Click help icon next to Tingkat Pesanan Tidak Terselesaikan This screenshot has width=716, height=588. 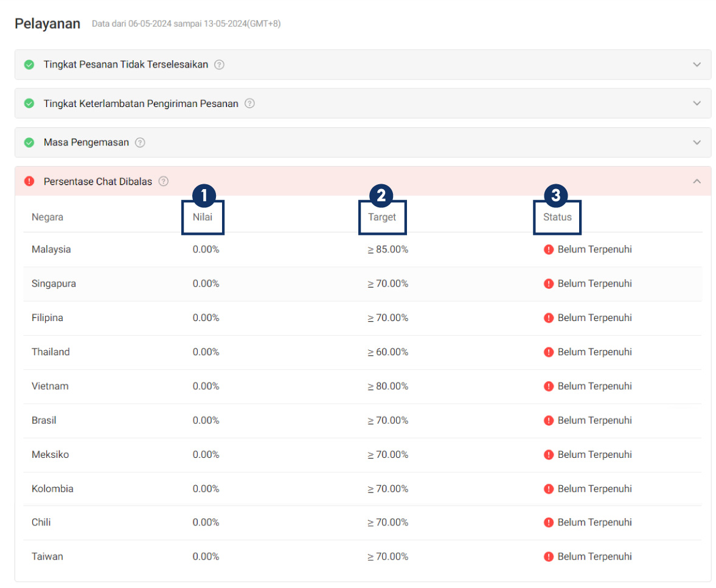tap(219, 65)
